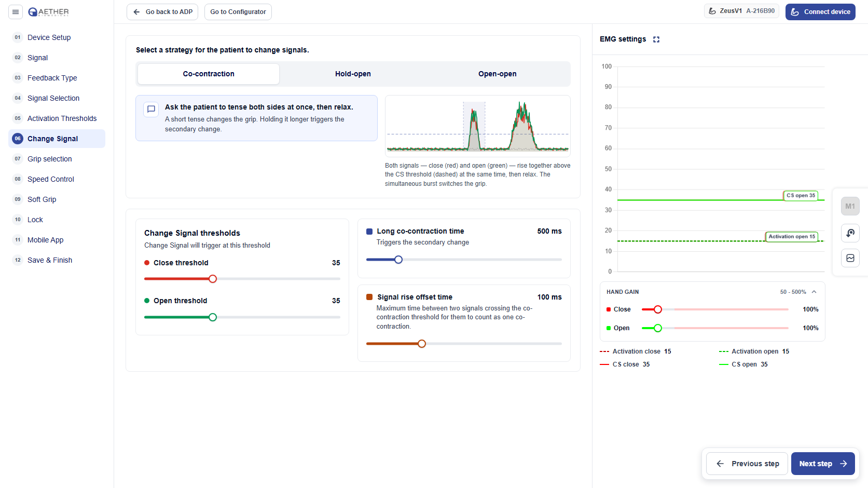Click Previous step button
The height and width of the screenshot is (488, 868).
[747, 464]
